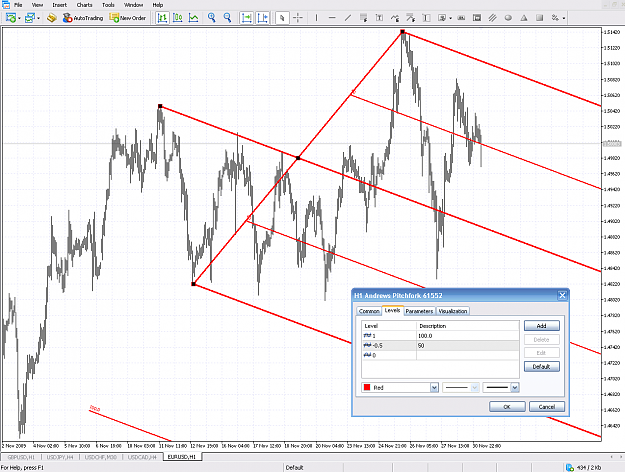The width and height of the screenshot is (625, 472).
Task: Switch to the Parameters tab in dialog
Action: click(x=419, y=311)
